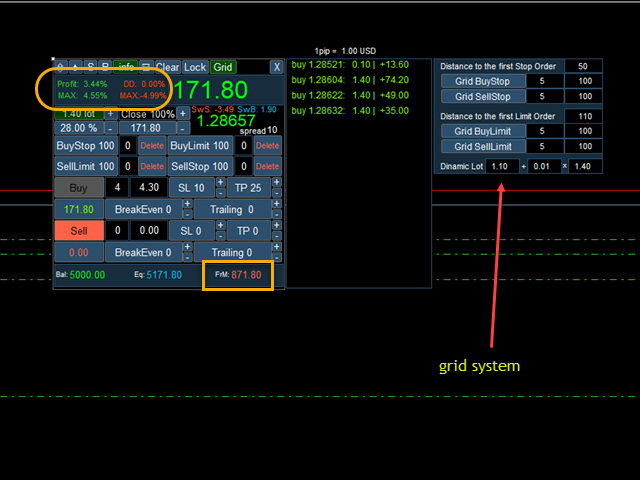Click minus beside TP 0
The image size is (640, 480).
276,236
